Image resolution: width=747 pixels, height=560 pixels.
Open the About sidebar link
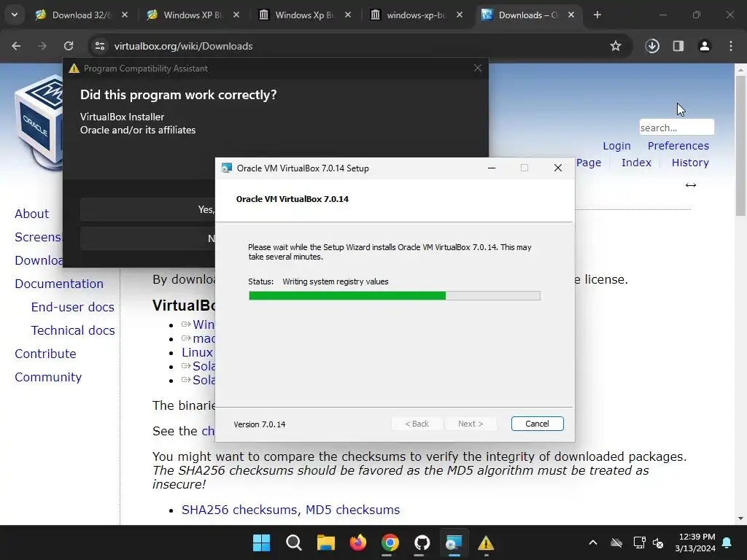[31, 214]
